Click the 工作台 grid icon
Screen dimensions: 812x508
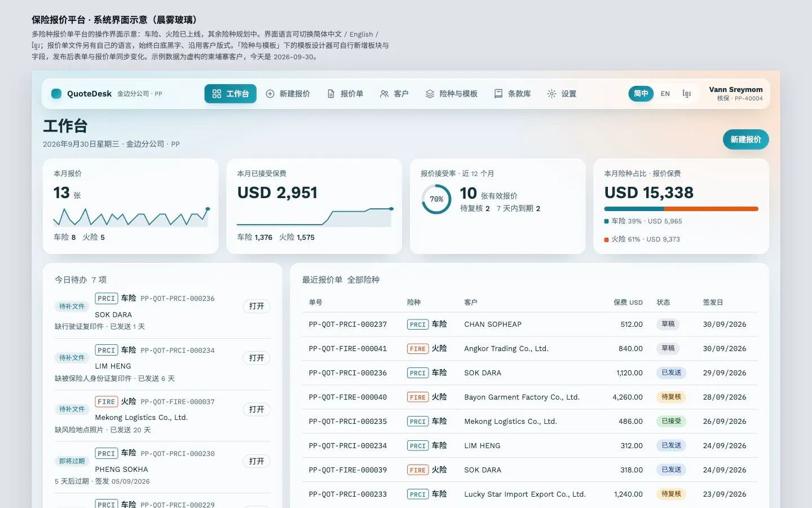click(x=217, y=94)
